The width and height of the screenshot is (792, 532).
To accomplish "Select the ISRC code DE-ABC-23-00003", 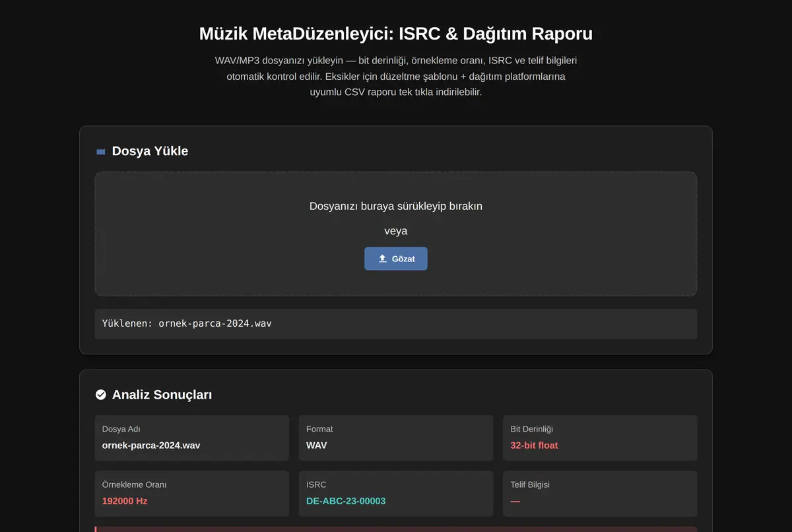I will (346, 501).
